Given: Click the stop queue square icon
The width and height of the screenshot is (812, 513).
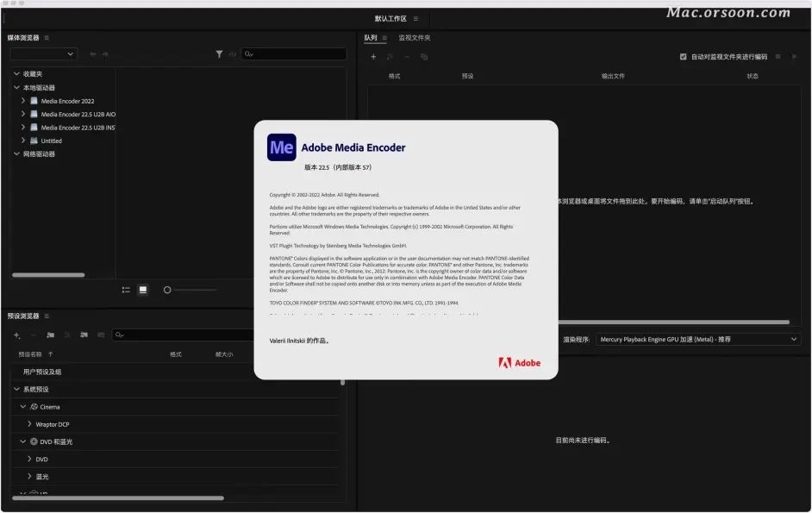Looking at the screenshot, I should [x=778, y=57].
